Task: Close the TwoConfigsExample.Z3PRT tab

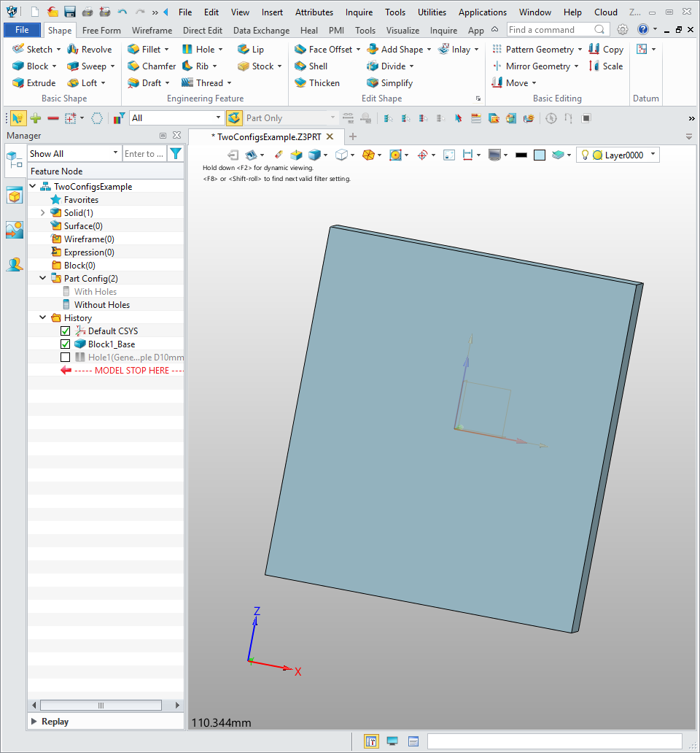Action: [330, 137]
